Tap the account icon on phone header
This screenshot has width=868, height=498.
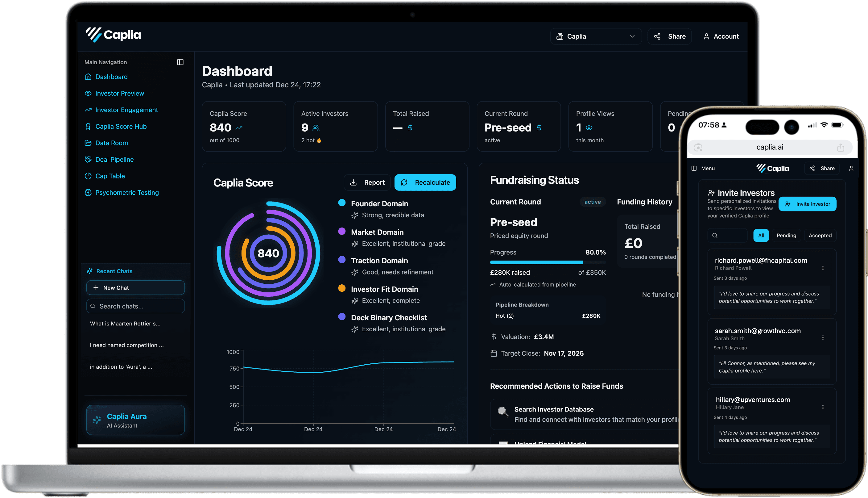[x=851, y=168]
